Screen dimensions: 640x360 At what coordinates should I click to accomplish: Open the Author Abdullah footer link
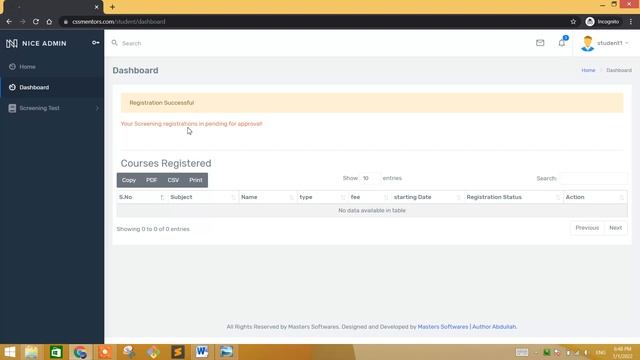click(x=494, y=327)
